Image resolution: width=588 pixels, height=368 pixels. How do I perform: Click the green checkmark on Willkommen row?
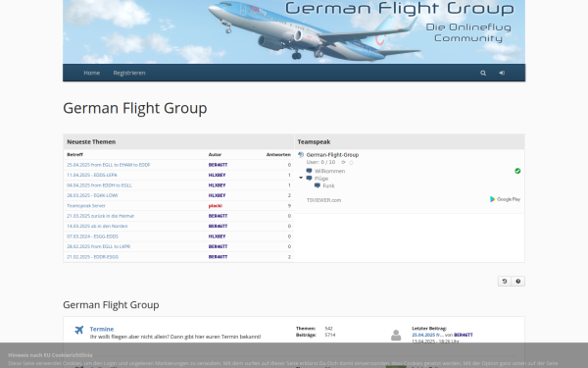click(517, 171)
